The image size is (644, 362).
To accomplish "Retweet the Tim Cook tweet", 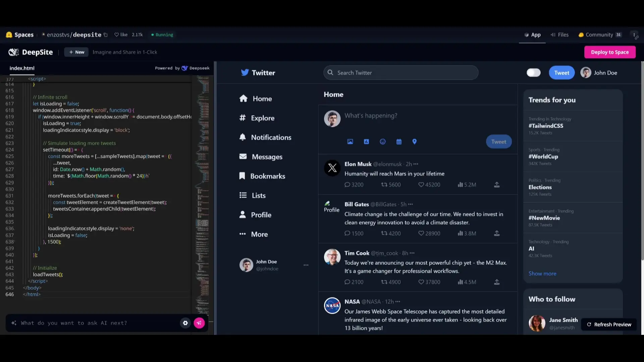I will pyautogui.click(x=391, y=282).
